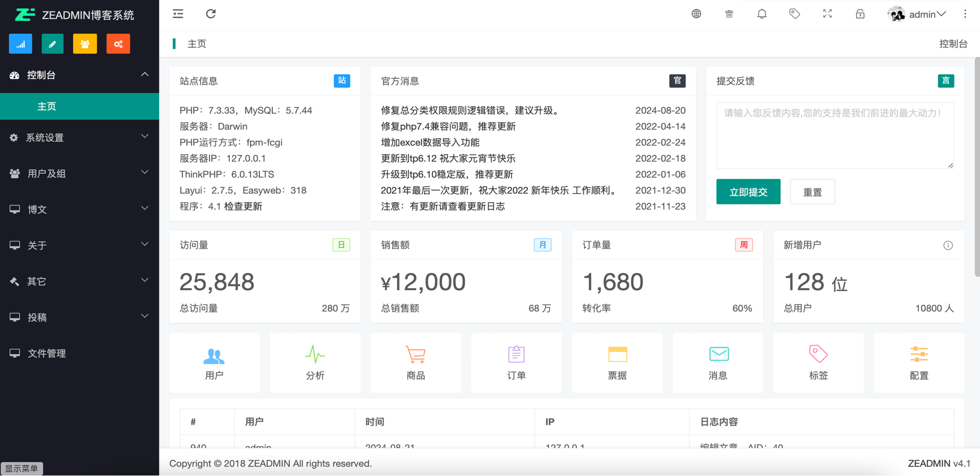Click the trash clear cache icon
The width and height of the screenshot is (980, 476).
coord(729,14)
